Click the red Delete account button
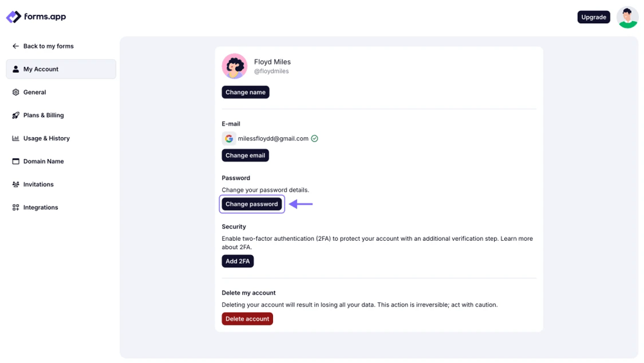The width and height of the screenshot is (644, 363). tap(247, 319)
